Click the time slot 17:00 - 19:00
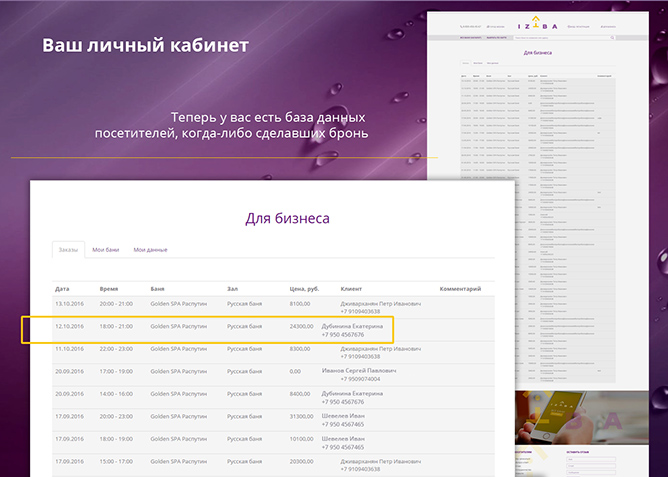Screen dimensions: 668x477 [x=116, y=371]
